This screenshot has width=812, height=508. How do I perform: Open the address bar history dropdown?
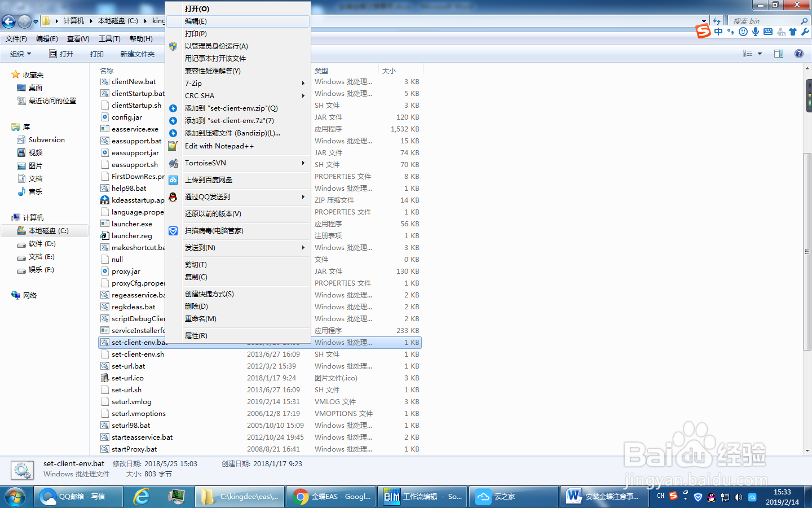tap(704, 21)
